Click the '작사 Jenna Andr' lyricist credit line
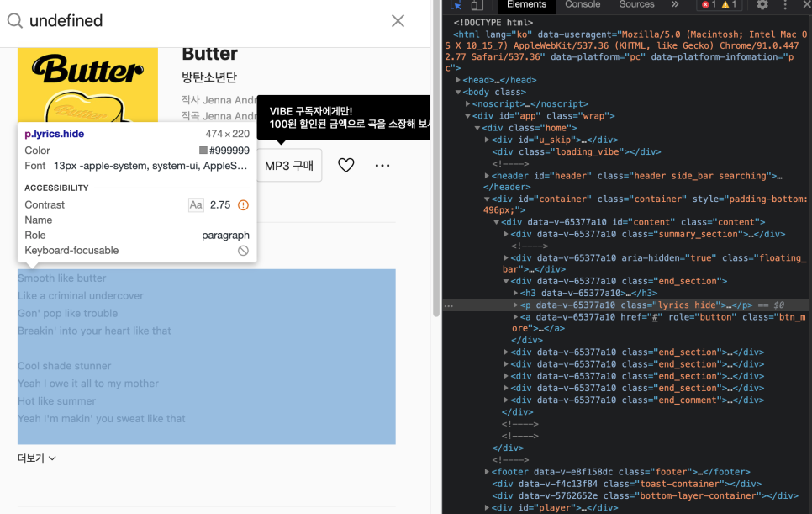 click(219, 100)
